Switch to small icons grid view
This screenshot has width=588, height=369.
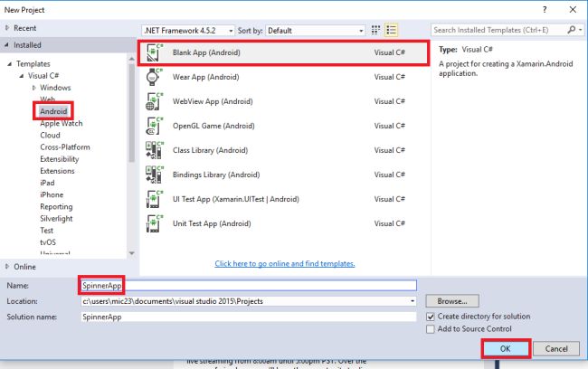375,30
